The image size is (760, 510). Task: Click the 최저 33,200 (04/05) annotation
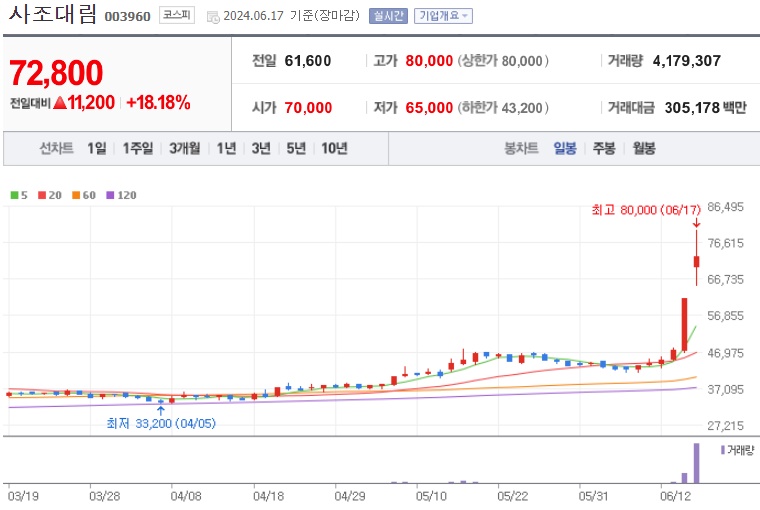tap(161, 423)
